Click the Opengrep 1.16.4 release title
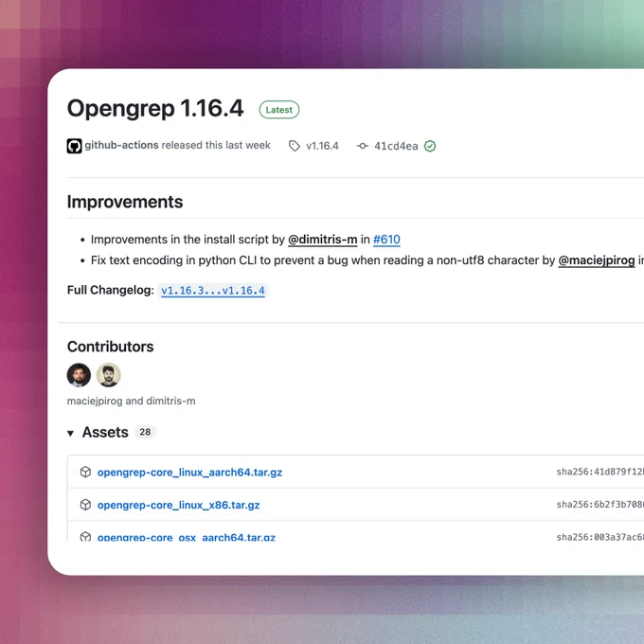Image resolution: width=644 pixels, height=644 pixels. [x=155, y=109]
